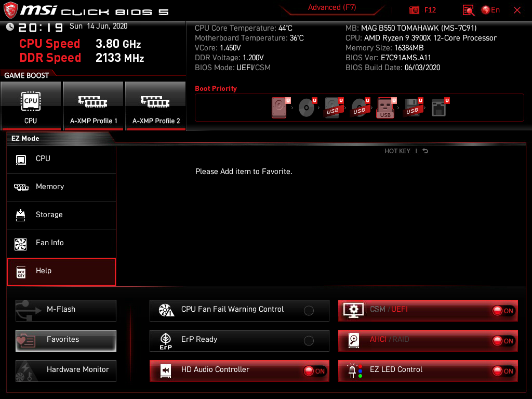
Task: Toggle the ErP Ready option
Action: [x=239, y=341]
